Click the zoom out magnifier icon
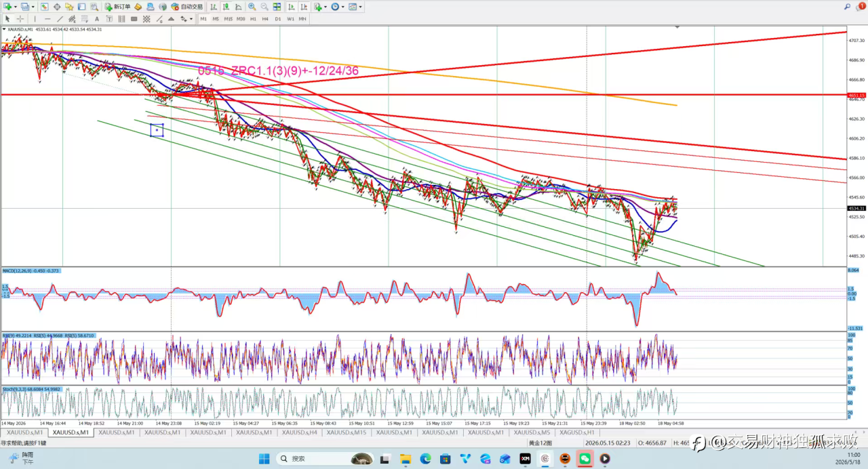This screenshot has width=868, height=469. pos(264,7)
